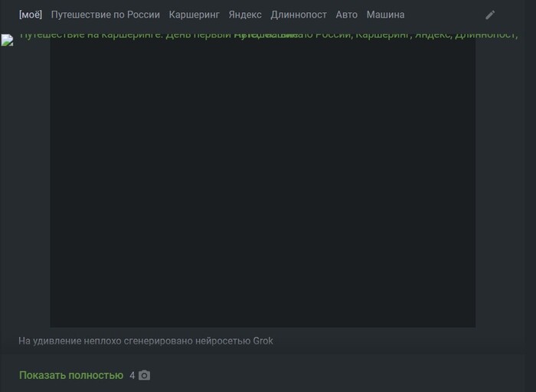536x392 pixels.
Task: Click green alt text Каршеринг above image
Action: click(383, 35)
